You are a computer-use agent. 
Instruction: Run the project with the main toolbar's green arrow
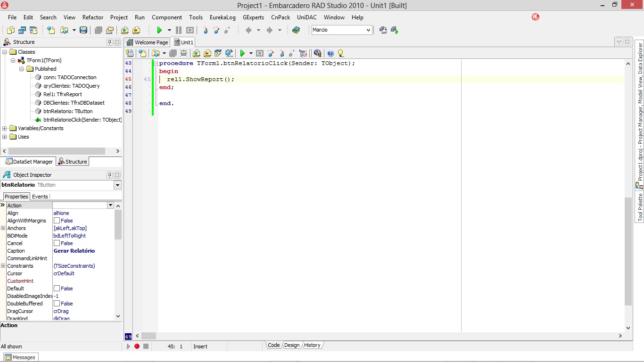[159, 30]
